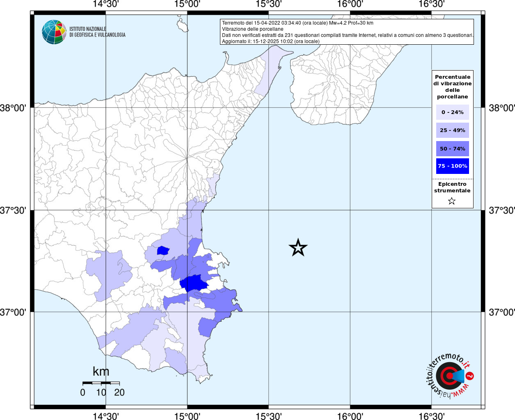
Task: Click the bottom axis label 16°30'
Action: (x=431, y=416)
